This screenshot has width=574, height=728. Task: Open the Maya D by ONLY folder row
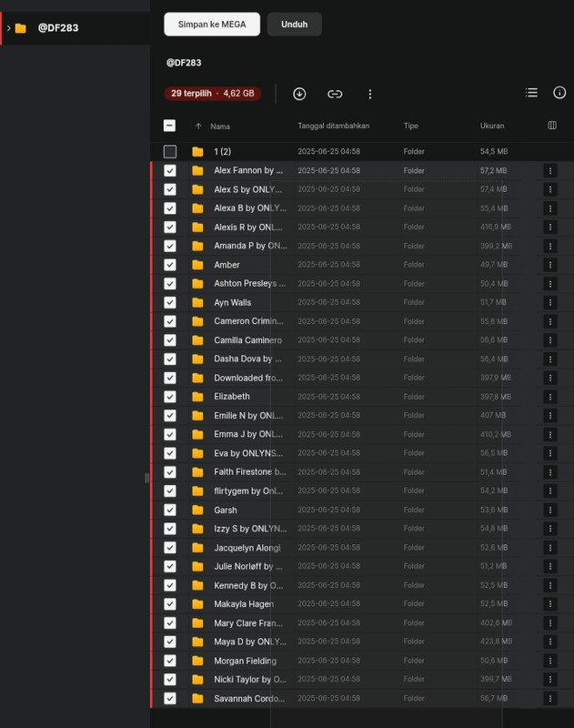coord(363,642)
